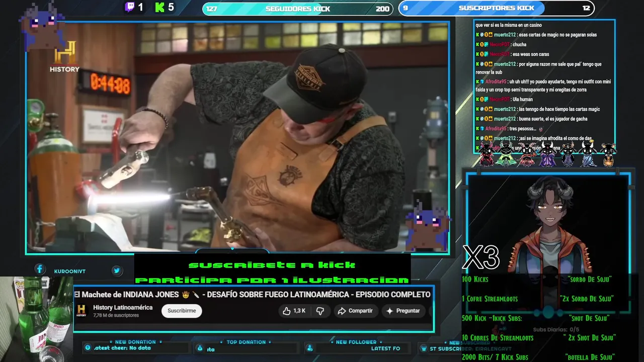Click the History logo in video corner
Viewport: 644px width, 362px height.
tap(64, 56)
